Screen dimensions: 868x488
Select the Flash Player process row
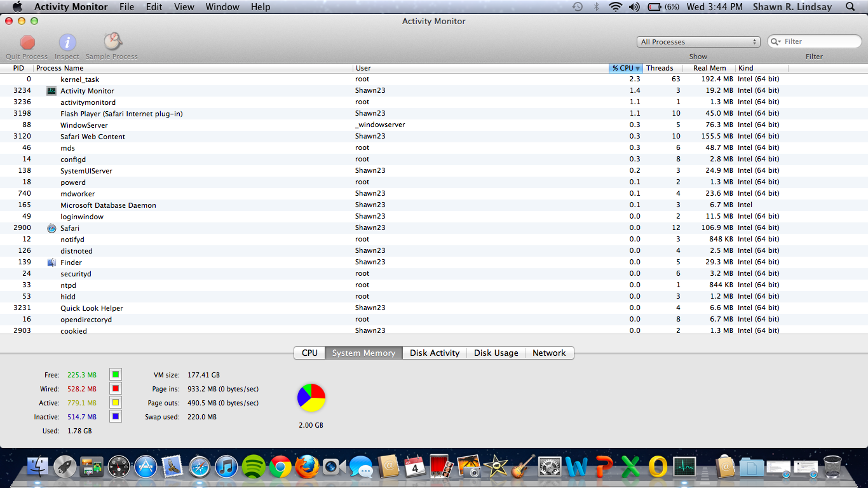[434, 114]
